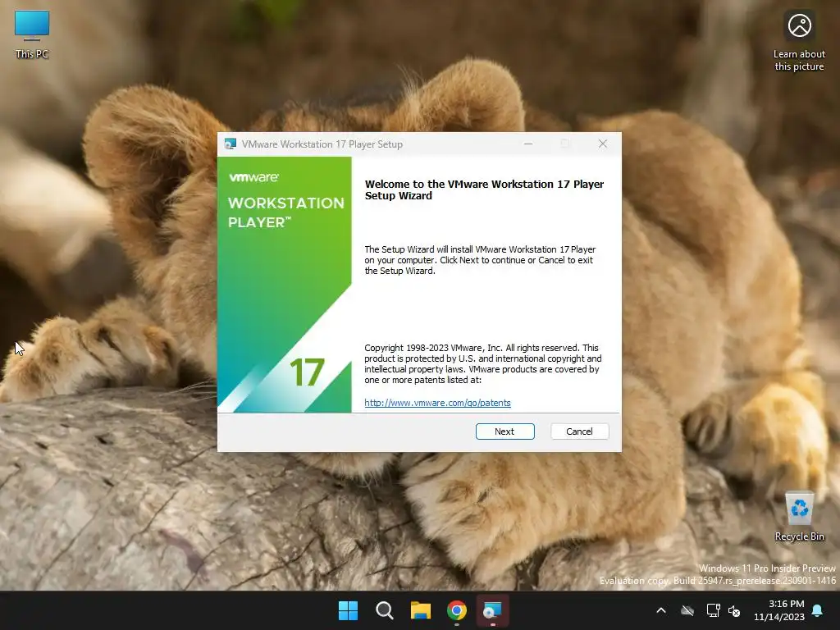Click the muted volume tray icon
Viewport: 840px width, 630px height.
coord(734,610)
